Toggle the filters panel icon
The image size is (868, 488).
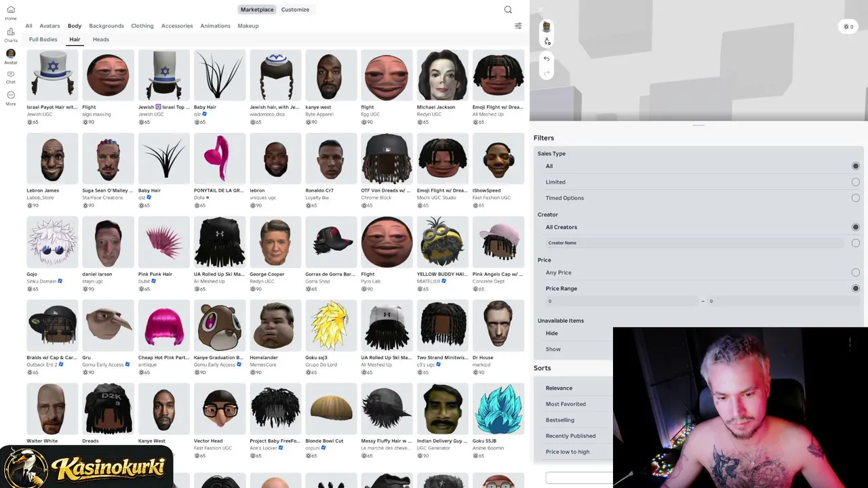click(518, 26)
